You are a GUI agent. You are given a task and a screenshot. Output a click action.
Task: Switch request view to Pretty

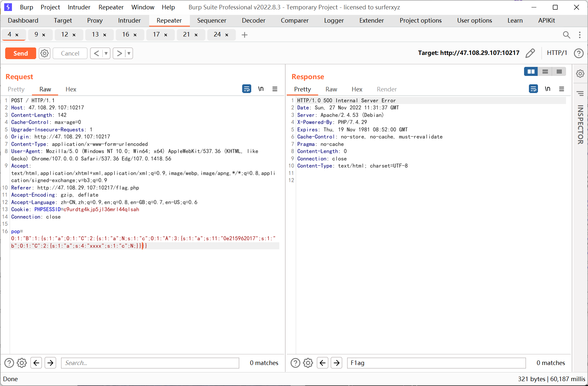tap(16, 89)
